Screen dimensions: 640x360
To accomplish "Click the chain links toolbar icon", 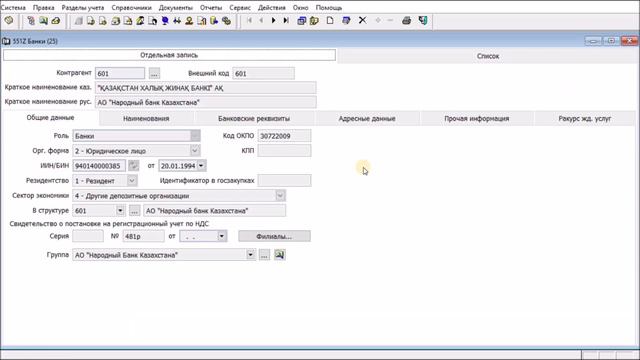I will 227,21.
